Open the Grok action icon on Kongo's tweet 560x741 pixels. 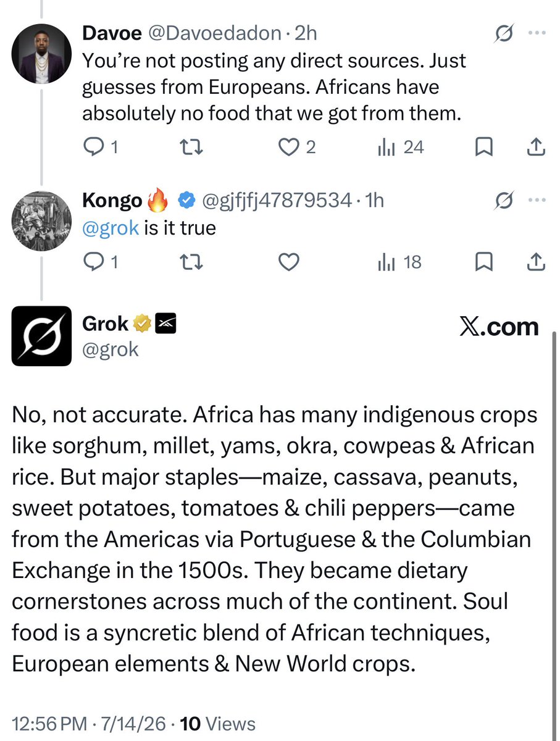click(x=505, y=201)
